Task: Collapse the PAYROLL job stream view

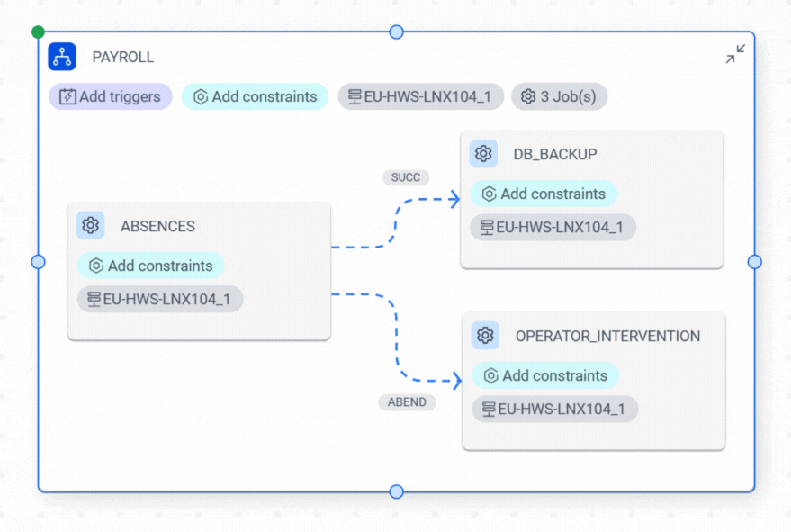Action: pos(735,53)
